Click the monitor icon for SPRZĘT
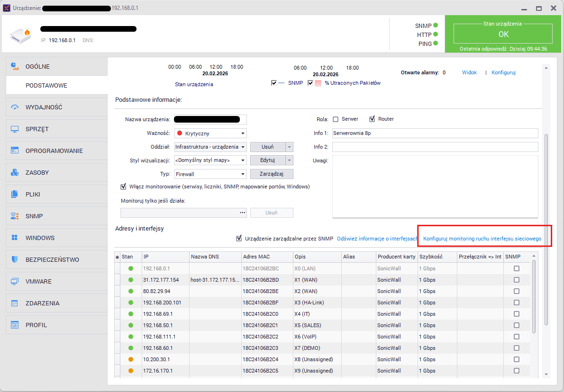 (15, 129)
